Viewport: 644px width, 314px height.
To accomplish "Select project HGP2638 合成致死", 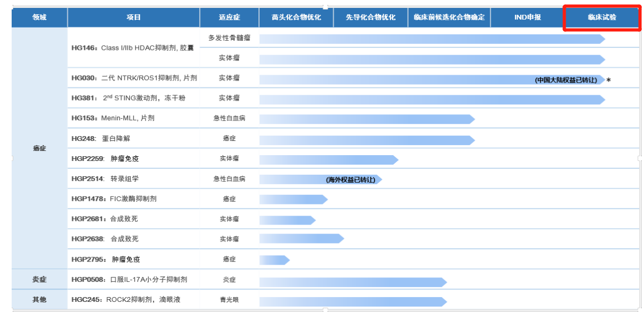I will (x=105, y=239).
